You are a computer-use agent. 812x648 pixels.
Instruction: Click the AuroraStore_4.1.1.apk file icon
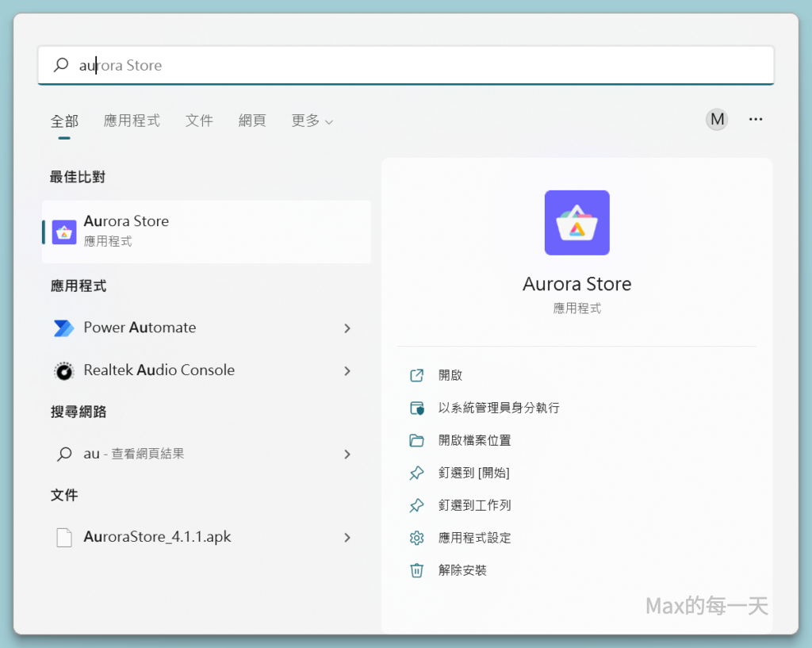point(64,537)
